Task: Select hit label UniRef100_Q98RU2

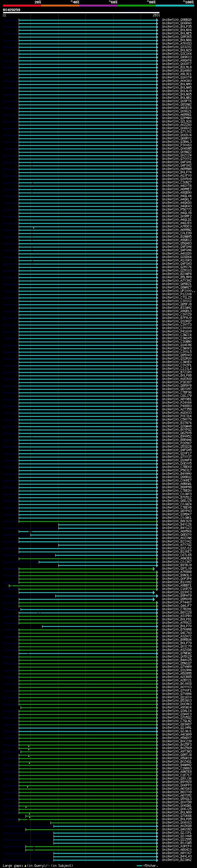Action: pyautogui.click(x=176, y=477)
